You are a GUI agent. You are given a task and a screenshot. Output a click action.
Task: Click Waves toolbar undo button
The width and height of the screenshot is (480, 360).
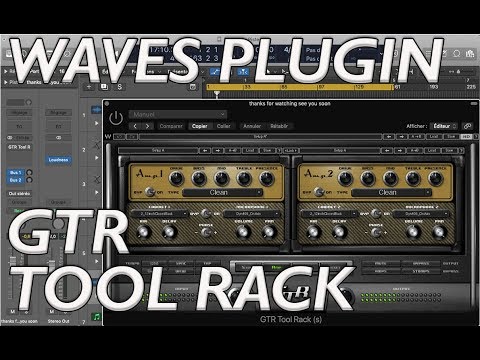pos(120,137)
